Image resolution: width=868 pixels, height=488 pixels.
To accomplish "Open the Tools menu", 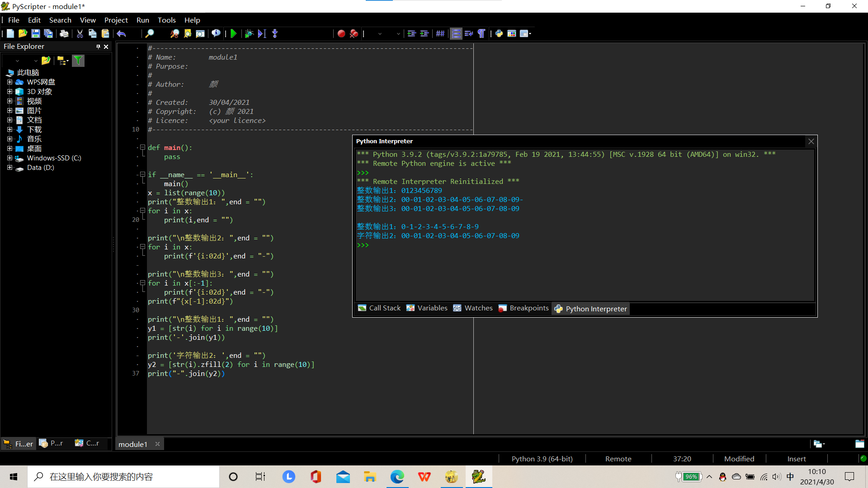I will click(x=166, y=20).
